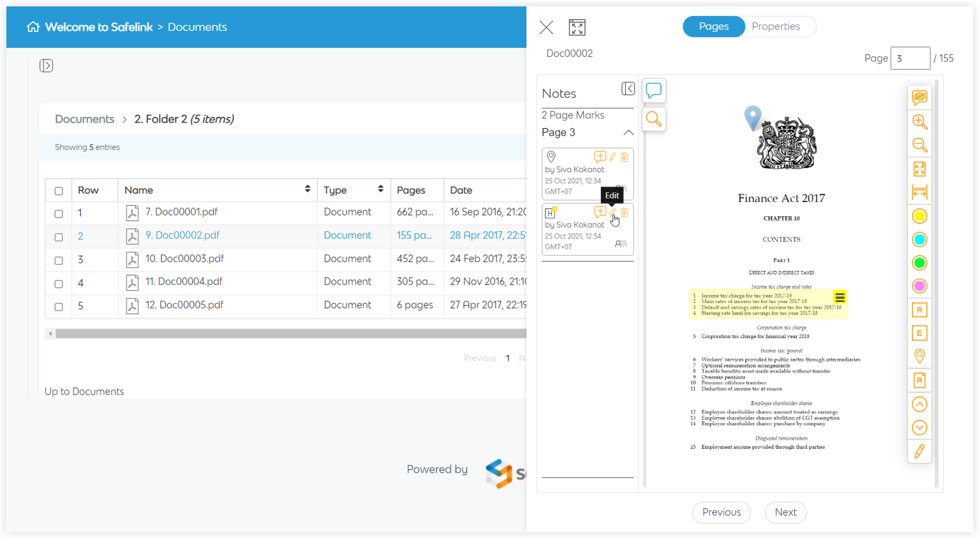Click the home icon in header
Screen dimensions: 980x539
tap(33, 26)
